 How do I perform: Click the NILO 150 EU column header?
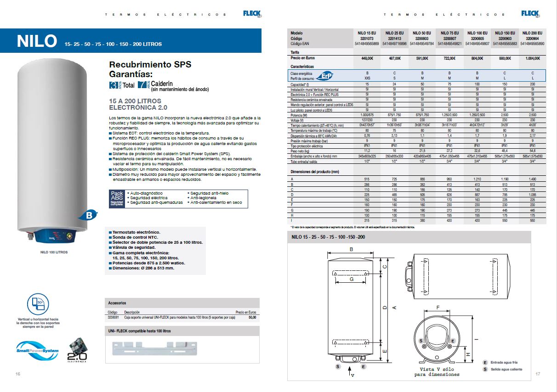[x=505, y=33]
